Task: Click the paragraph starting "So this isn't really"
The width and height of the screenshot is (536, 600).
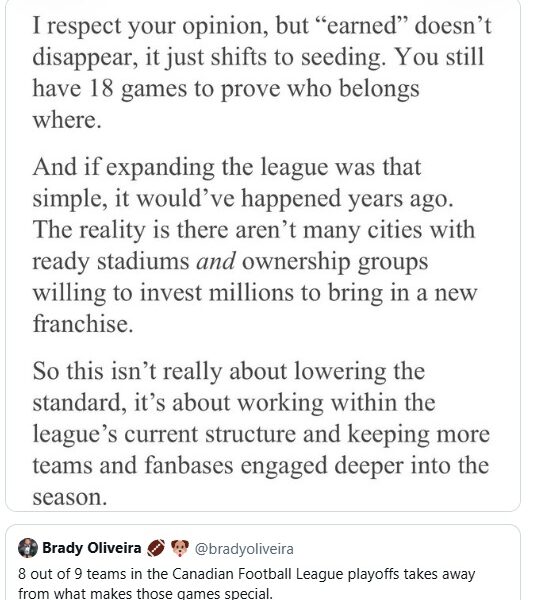Action: (261, 434)
